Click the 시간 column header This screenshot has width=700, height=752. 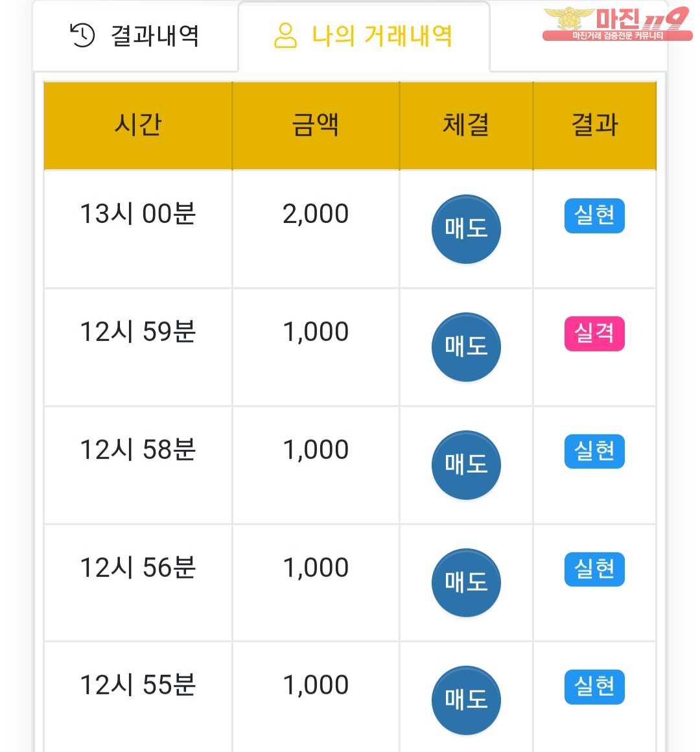[x=137, y=124]
